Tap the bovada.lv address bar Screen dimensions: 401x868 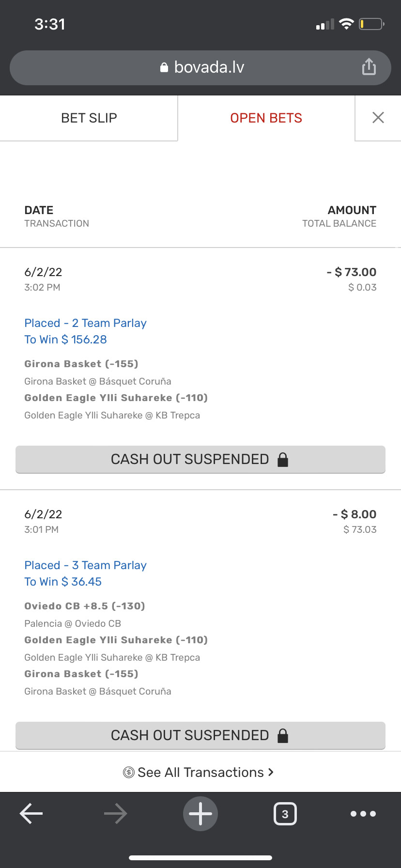click(x=208, y=67)
